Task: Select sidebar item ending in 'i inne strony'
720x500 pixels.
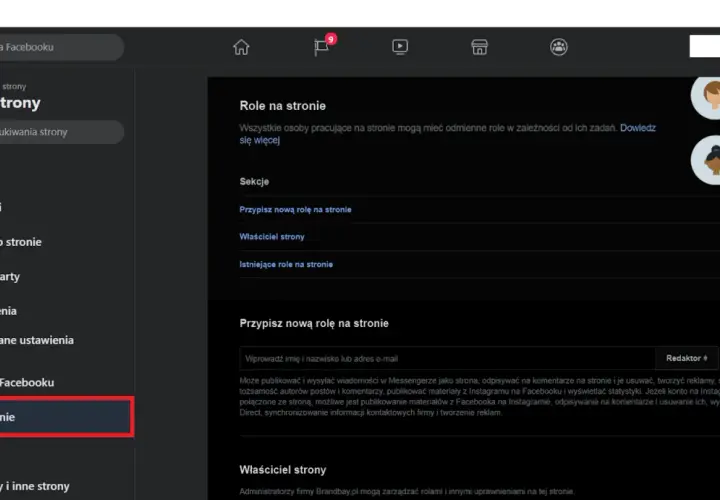Action: 35,486
